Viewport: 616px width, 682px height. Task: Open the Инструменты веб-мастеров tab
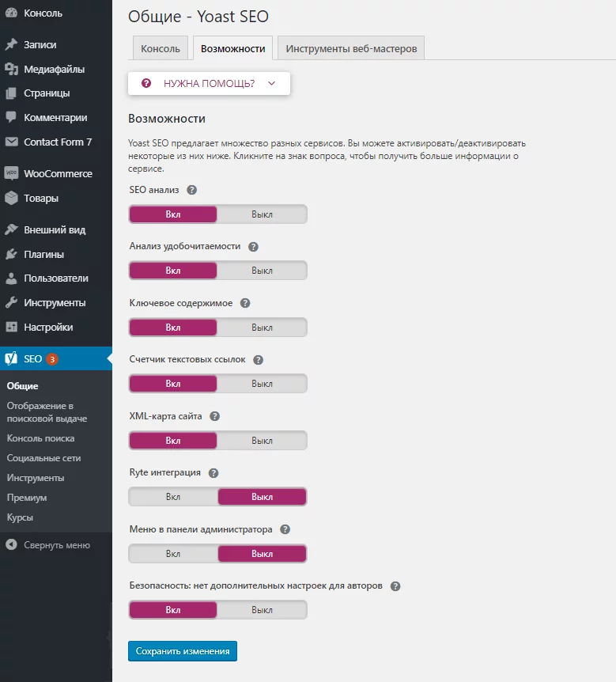coord(351,48)
